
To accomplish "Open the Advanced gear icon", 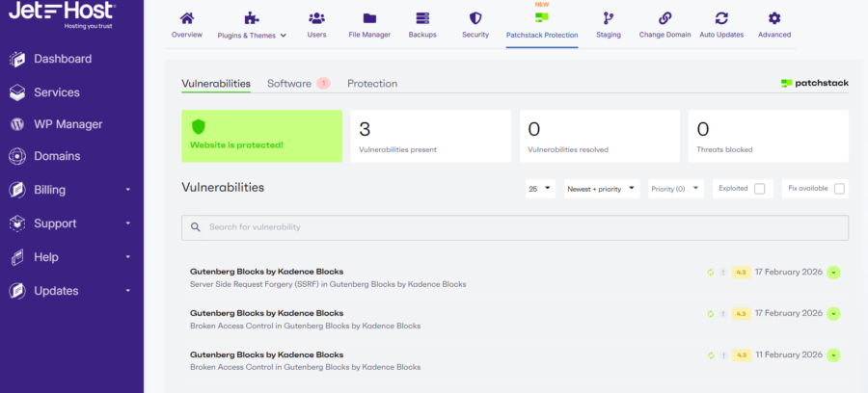I will [774, 18].
